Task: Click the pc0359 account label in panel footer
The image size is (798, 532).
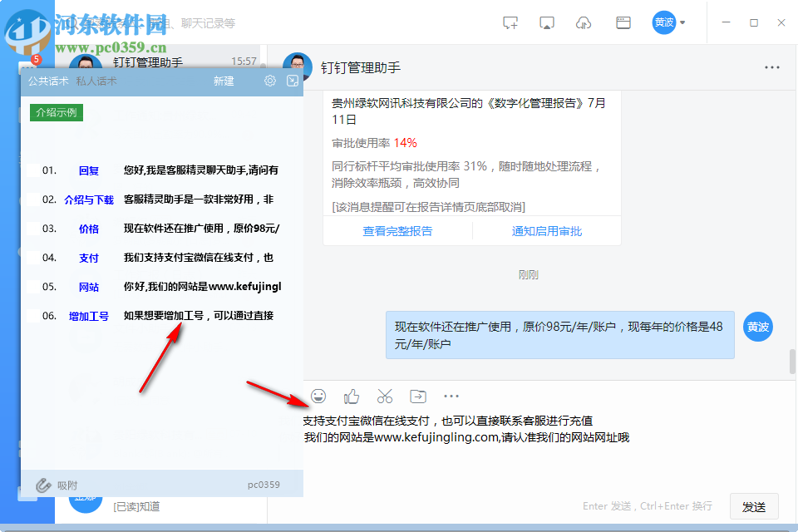Action: [x=264, y=485]
